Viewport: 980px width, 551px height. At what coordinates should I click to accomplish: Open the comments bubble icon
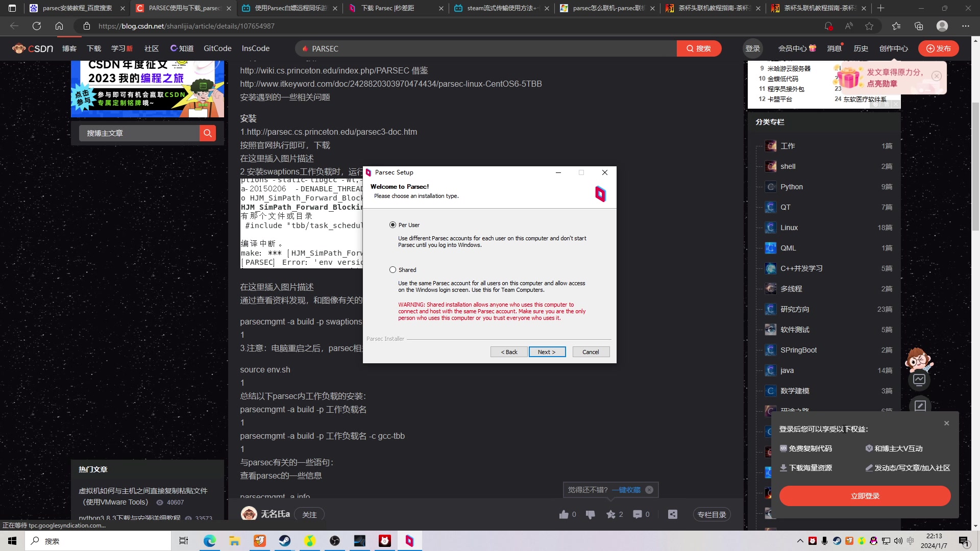pyautogui.click(x=637, y=514)
